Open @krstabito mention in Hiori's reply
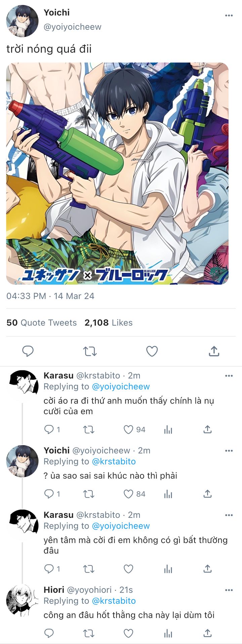Viewport: 242px width, 644px height. click(x=114, y=601)
